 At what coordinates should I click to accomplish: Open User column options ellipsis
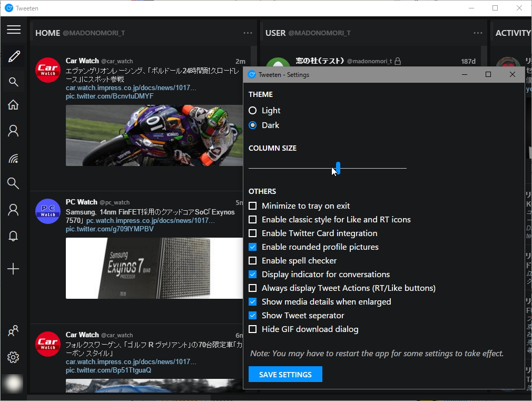tap(478, 33)
